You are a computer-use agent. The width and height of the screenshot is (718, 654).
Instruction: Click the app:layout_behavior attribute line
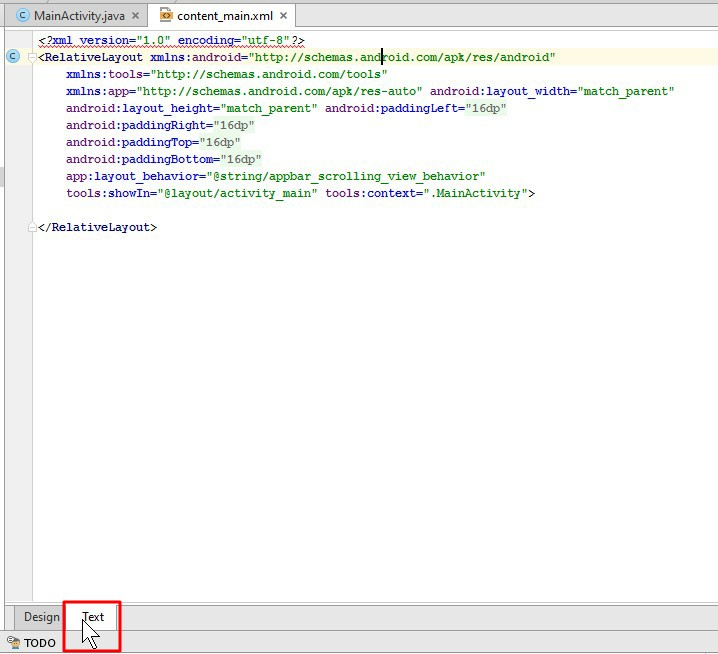[276, 176]
